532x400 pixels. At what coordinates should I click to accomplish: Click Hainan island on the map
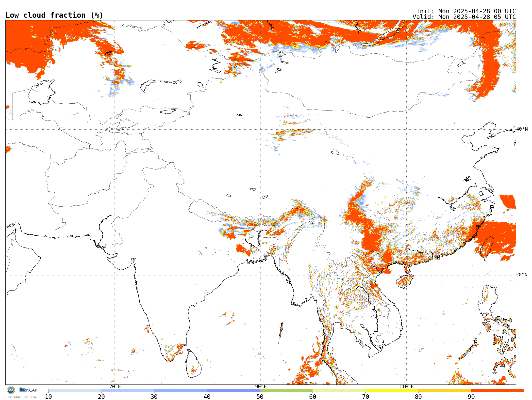pyautogui.click(x=405, y=281)
